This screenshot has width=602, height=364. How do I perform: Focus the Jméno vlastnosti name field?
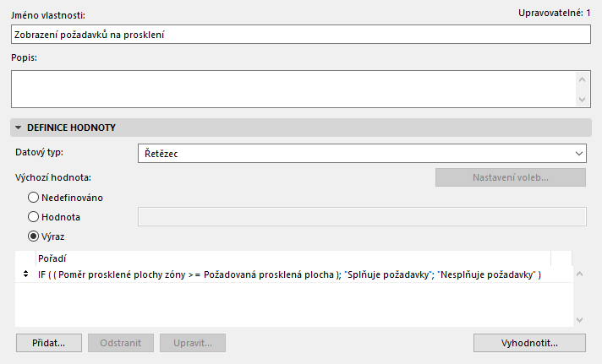coord(300,35)
